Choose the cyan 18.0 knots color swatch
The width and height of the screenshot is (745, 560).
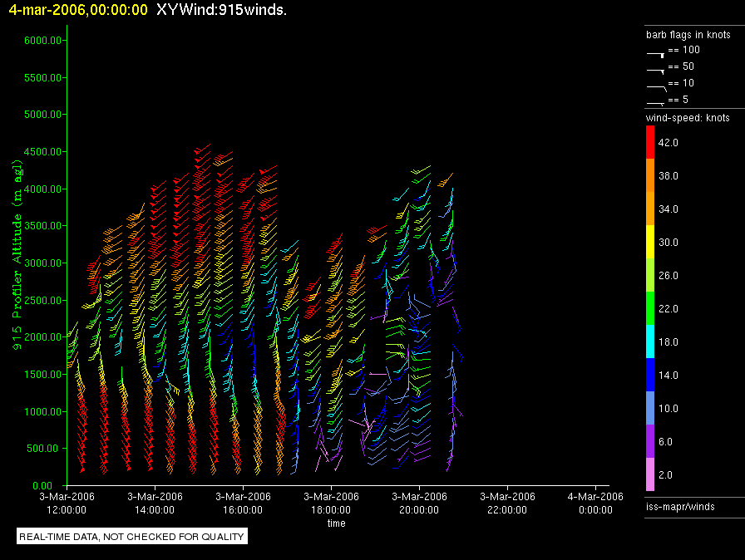pyautogui.click(x=650, y=341)
